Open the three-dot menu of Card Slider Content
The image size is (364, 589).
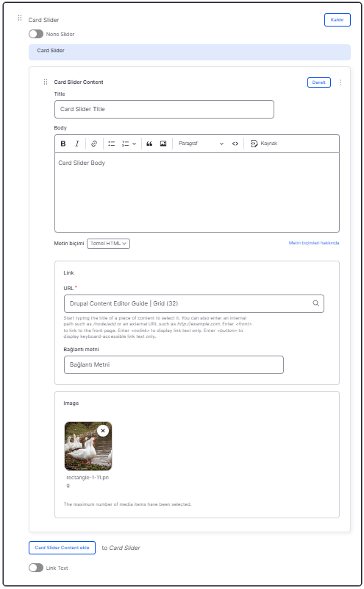tap(340, 82)
